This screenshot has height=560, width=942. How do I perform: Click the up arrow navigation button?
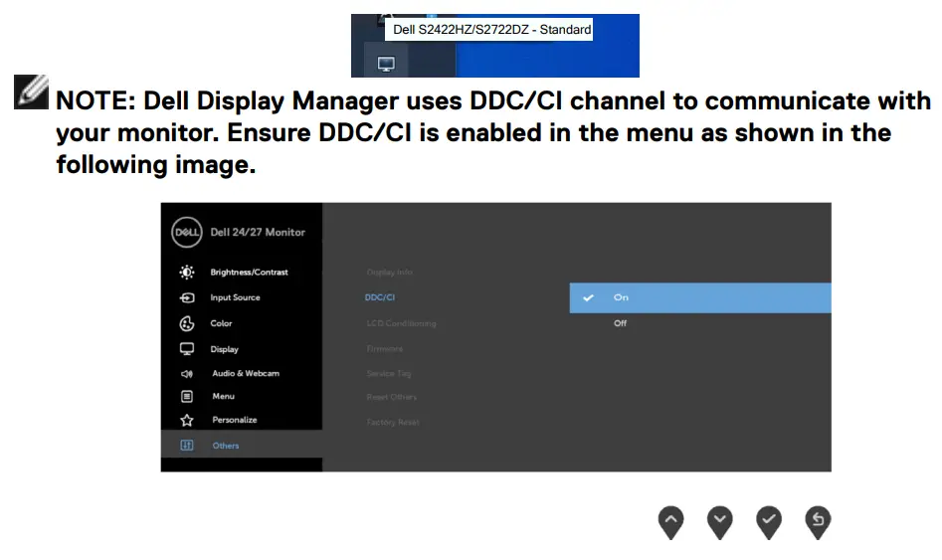(671, 522)
